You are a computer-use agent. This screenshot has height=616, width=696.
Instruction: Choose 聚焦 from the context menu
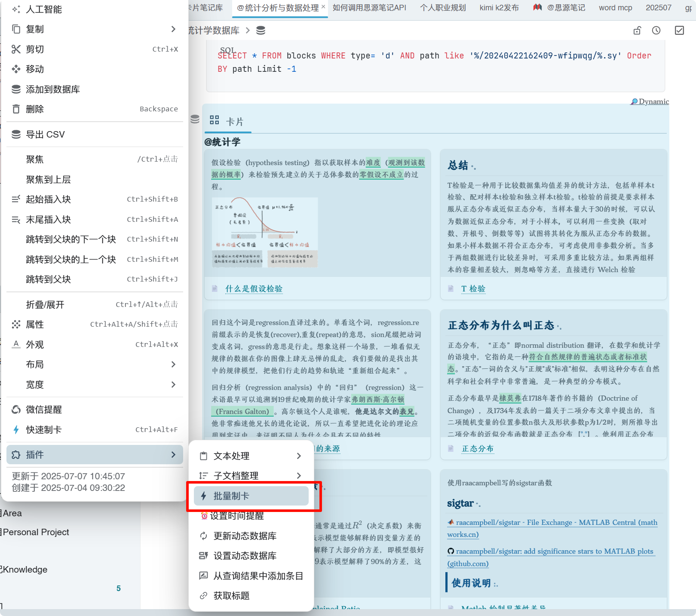95,159
